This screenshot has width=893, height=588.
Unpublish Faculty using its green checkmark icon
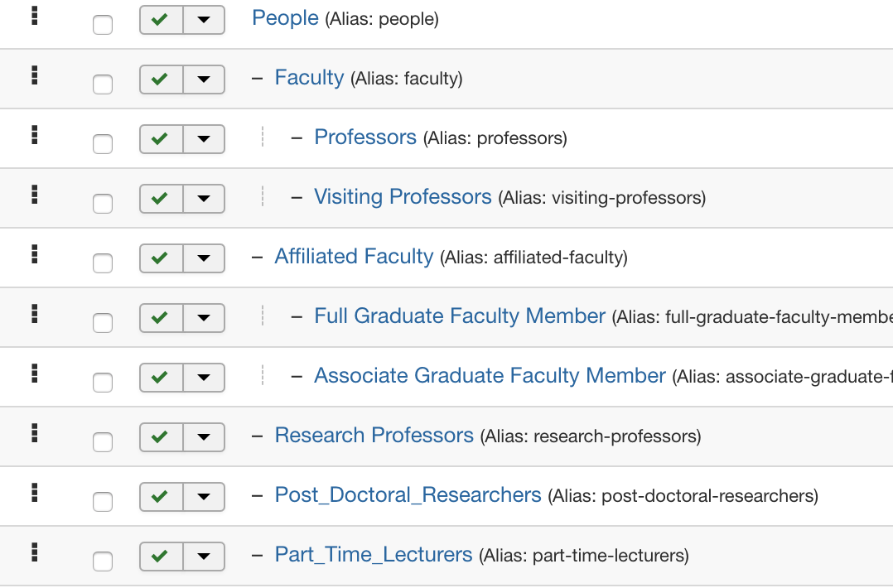161,80
